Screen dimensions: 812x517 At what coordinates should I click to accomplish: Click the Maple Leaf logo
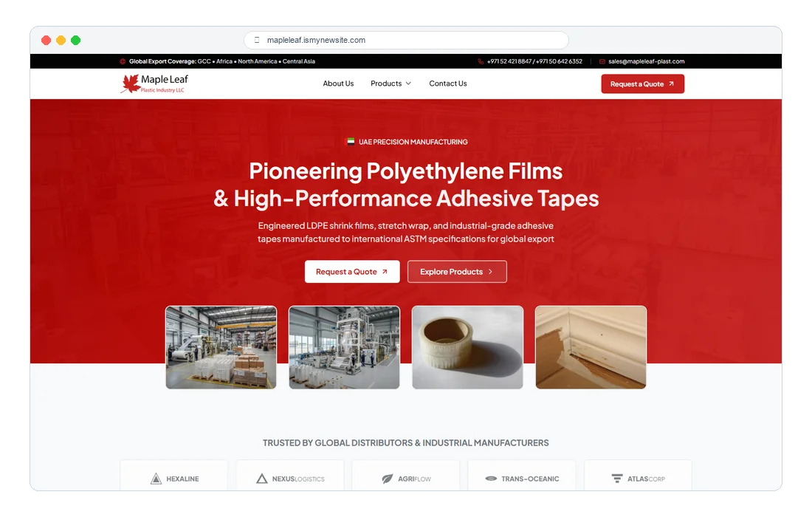[154, 83]
